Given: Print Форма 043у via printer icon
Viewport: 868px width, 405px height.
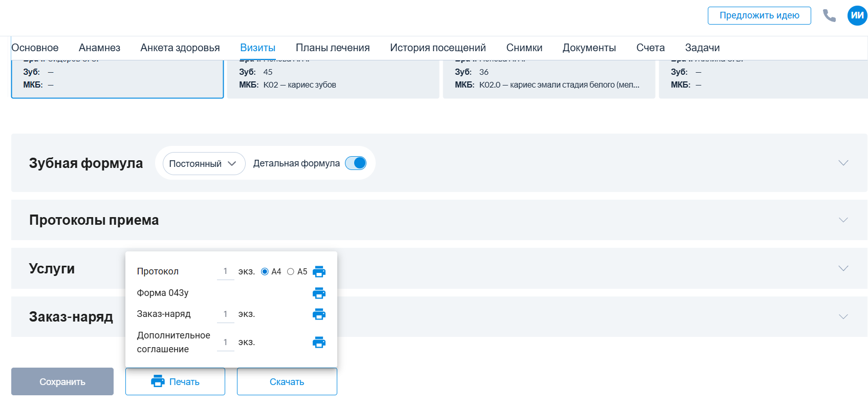Looking at the screenshot, I should tap(319, 293).
